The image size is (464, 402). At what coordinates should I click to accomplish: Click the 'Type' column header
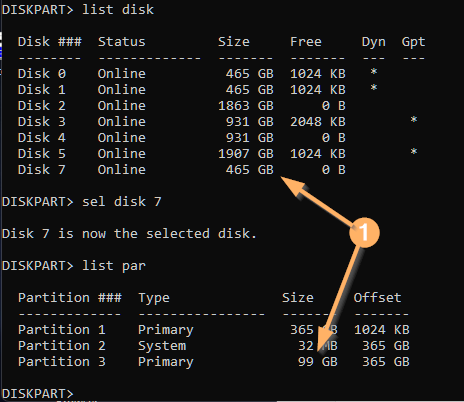tap(154, 298)
